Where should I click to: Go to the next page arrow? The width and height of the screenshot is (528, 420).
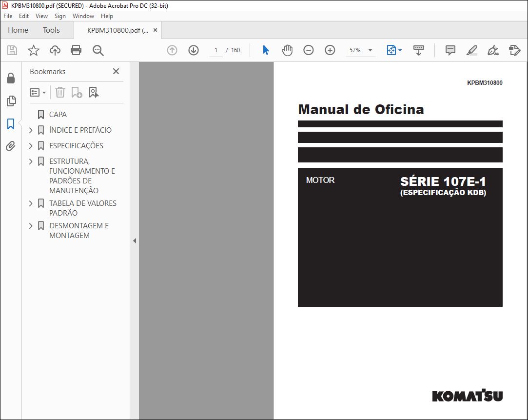(193, 50)
